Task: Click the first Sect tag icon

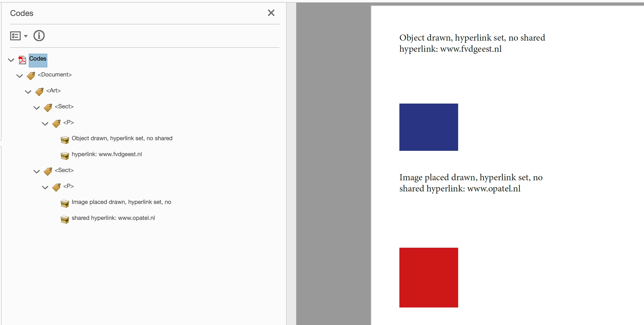Action: pos(48,108)
